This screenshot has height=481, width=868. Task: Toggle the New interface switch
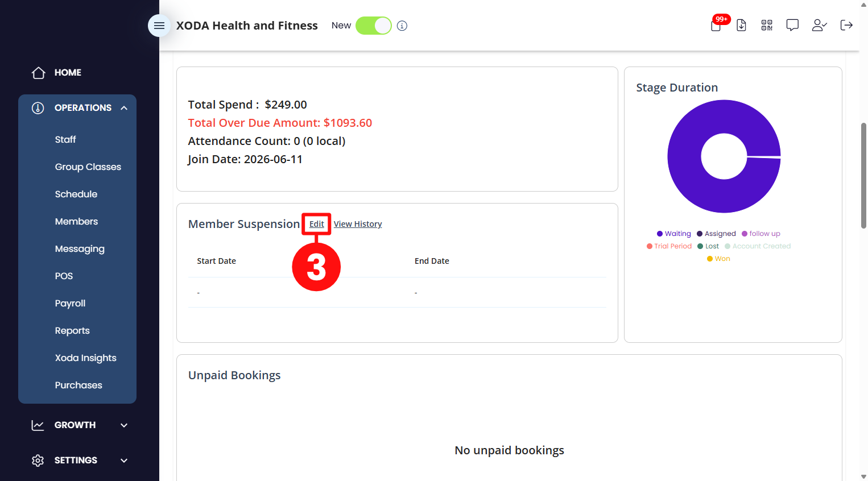[x=374, y=26]
